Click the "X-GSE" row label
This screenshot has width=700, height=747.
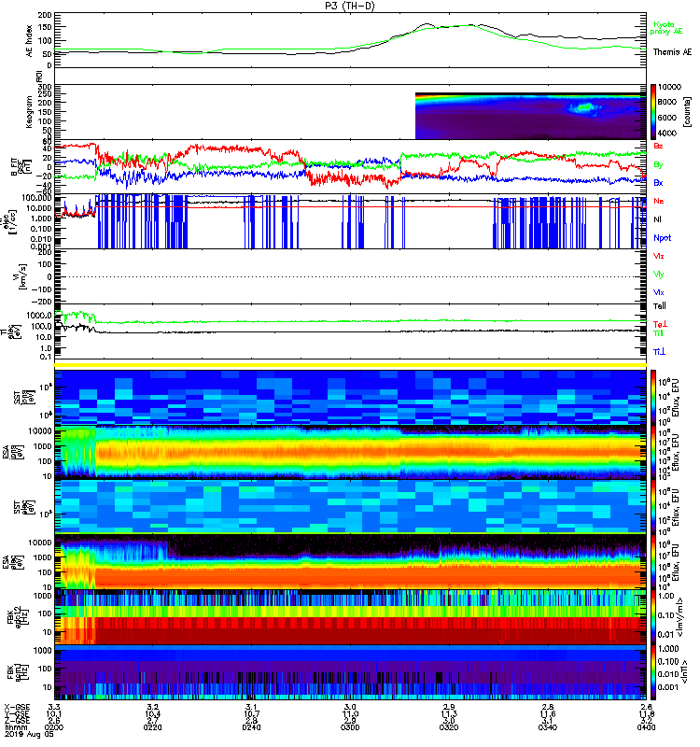coord(17,707)
